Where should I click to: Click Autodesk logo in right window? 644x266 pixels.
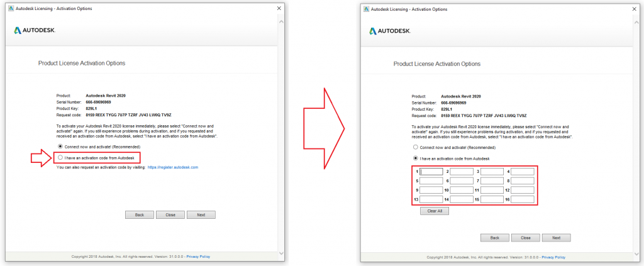click(x=390, y=31)
